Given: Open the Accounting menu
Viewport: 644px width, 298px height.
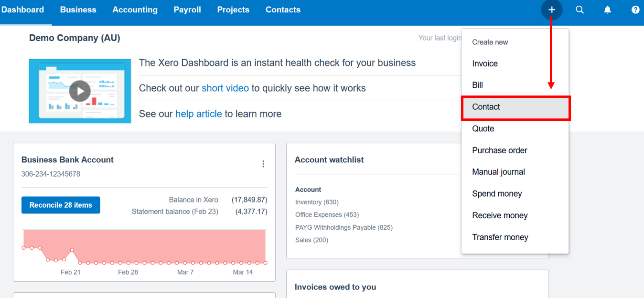Looking at the screenshot, I should point(135,10).
